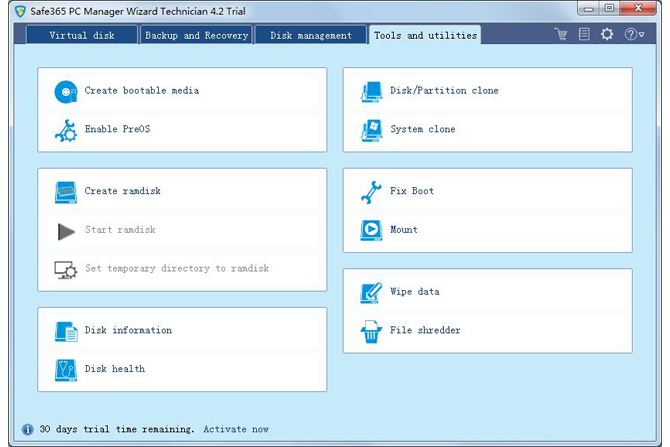Click the Disk information icon
This screenshot has width=670, height=447.
pyautogui.click(x=66, y=331)
